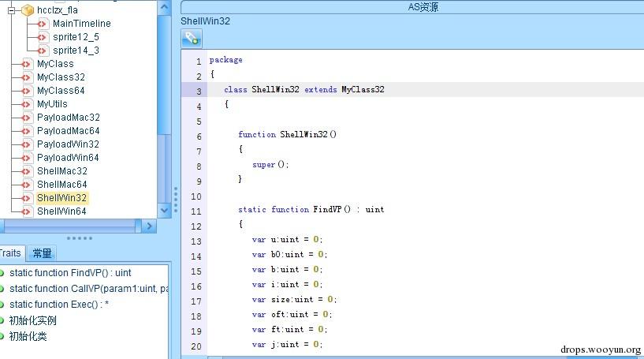The height and width of the screenshot is (359, 644).
Task: Click the green bullet beside 初始化类
Action: coord(2,336)
